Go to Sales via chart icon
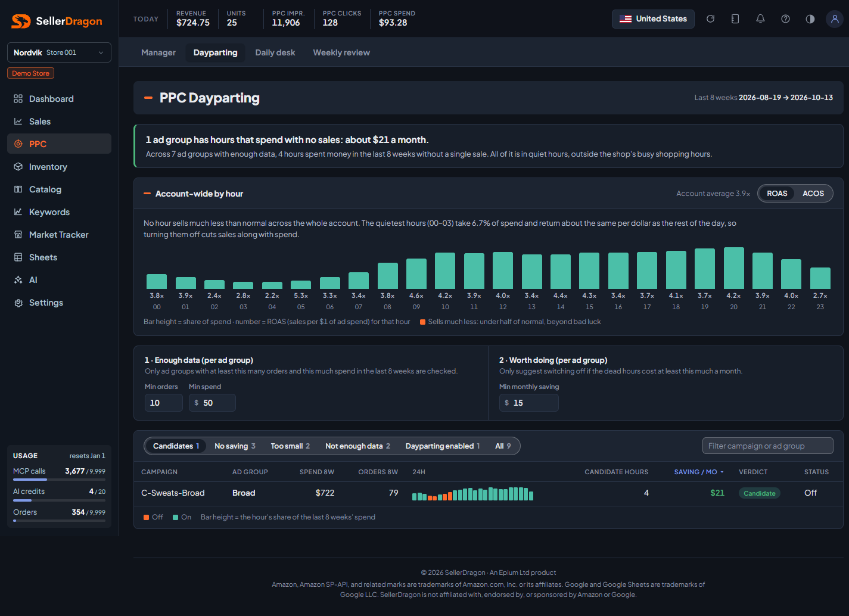 tap(18, 122)
